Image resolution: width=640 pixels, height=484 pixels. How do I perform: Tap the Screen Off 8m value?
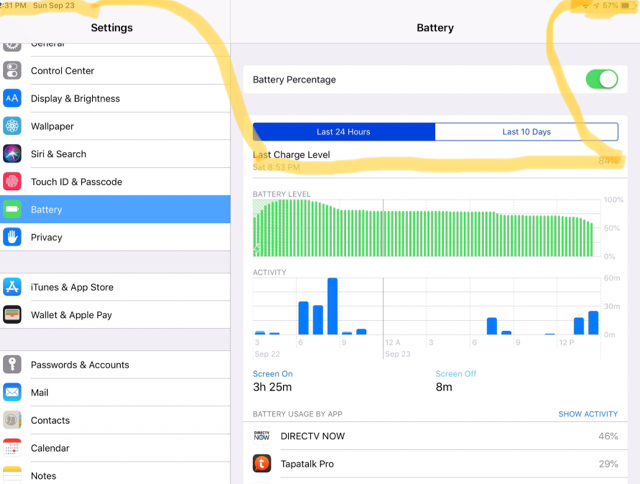pos(444,387)
